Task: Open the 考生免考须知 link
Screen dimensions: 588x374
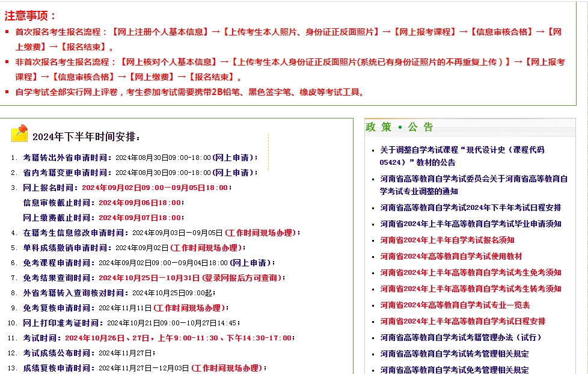Action: click(470, 272)
